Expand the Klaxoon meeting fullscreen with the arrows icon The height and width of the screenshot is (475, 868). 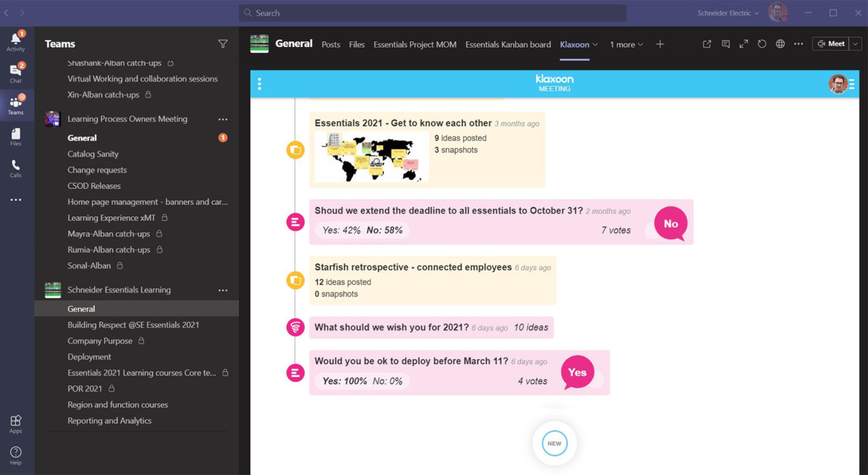point(743,43)
